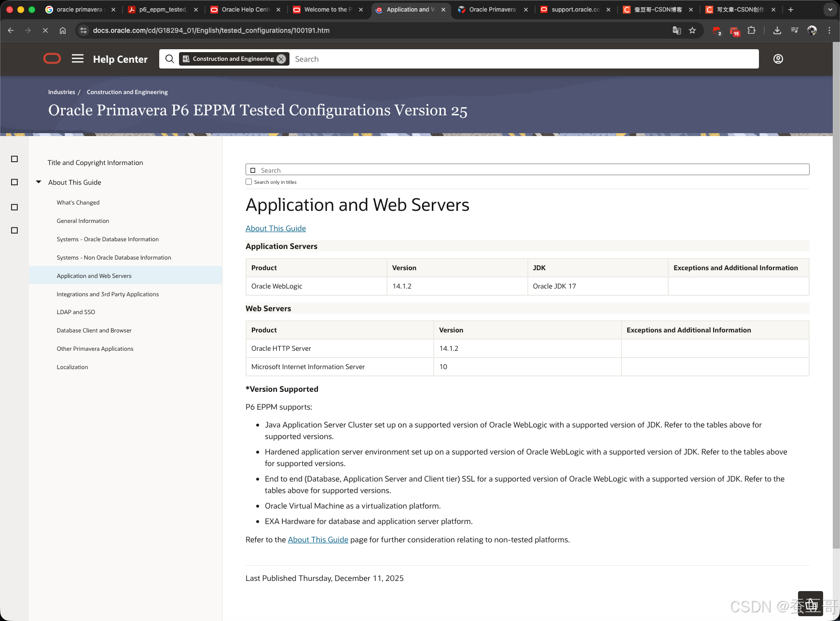Open the Help Center hamburger menu
The height and width of the screenshot is (621, 840).
tap(78, 59)
